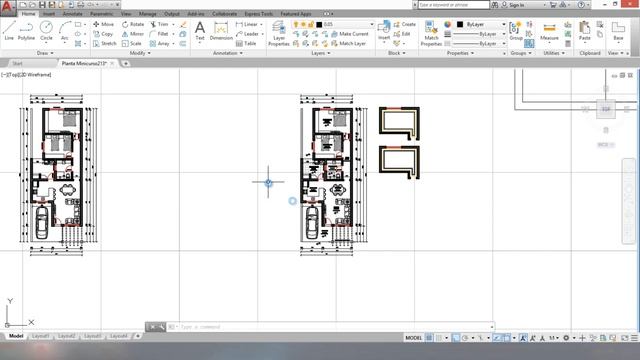Click the Paste clipboard tool

[584, 31]
